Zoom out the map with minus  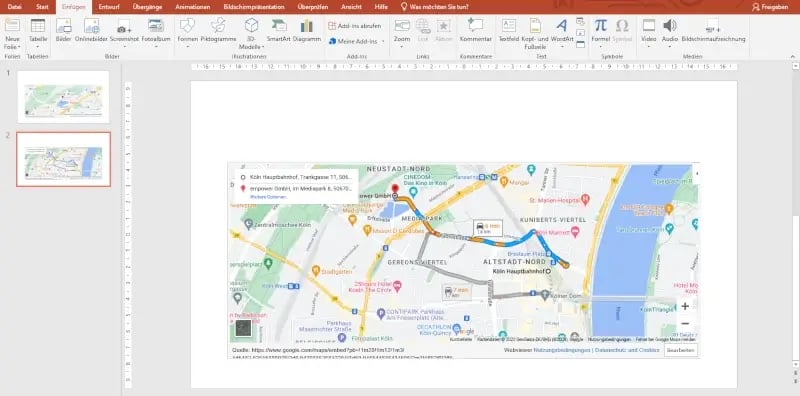[685, 324]
